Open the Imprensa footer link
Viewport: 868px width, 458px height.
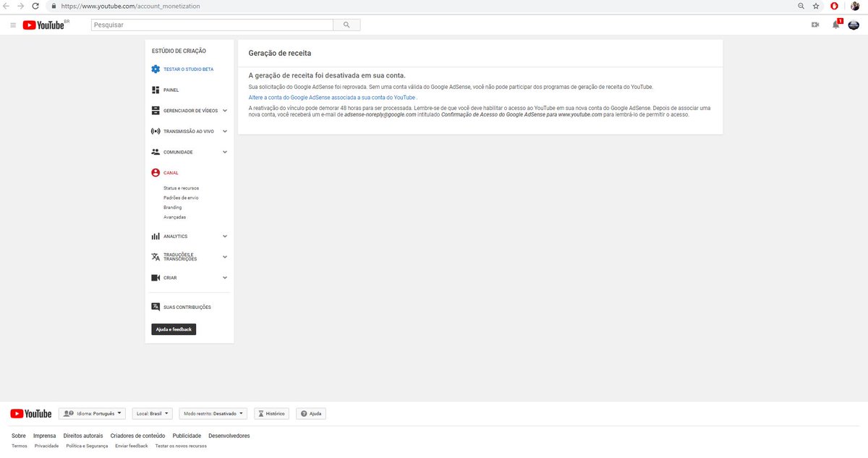[45, 436]
